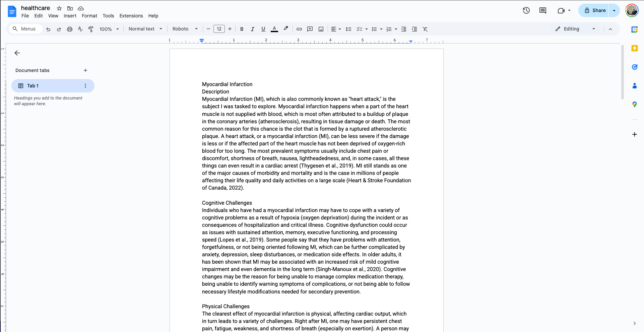Viewport: 644px width, 332px height.
Task: Click clear formatting icon
Action: pyautogui.click(x=425, y=29)
